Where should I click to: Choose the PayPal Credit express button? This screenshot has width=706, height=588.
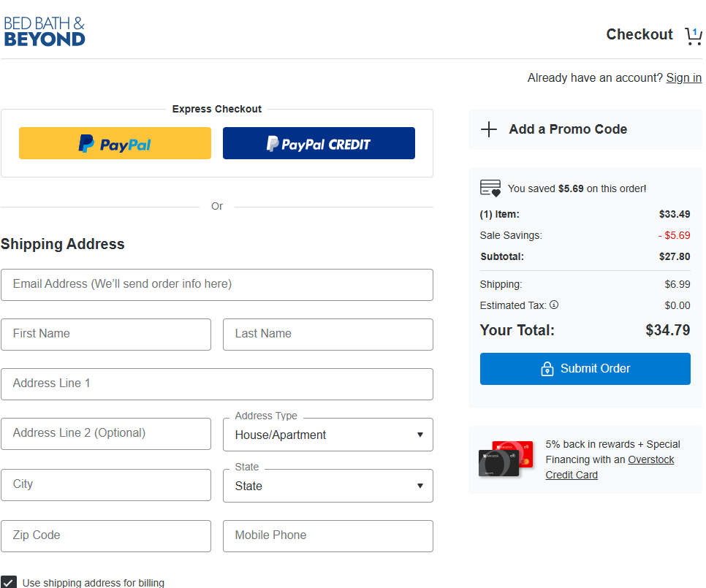coord(319,143)
